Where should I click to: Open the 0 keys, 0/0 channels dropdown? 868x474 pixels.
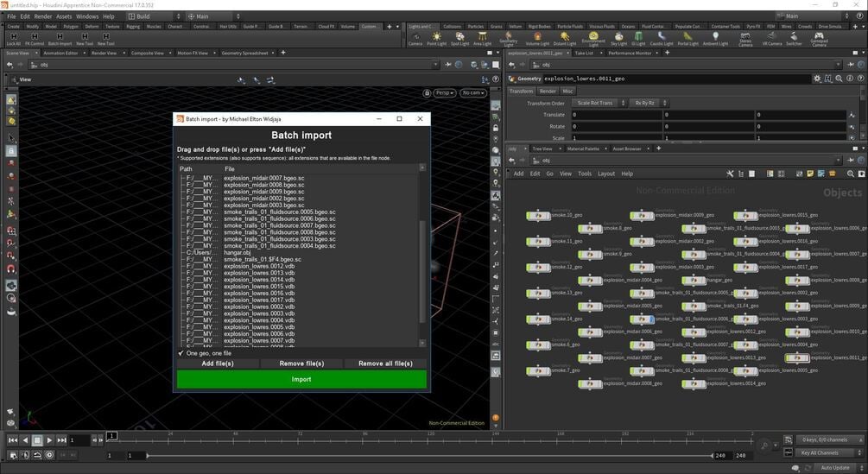coord(830,440)
